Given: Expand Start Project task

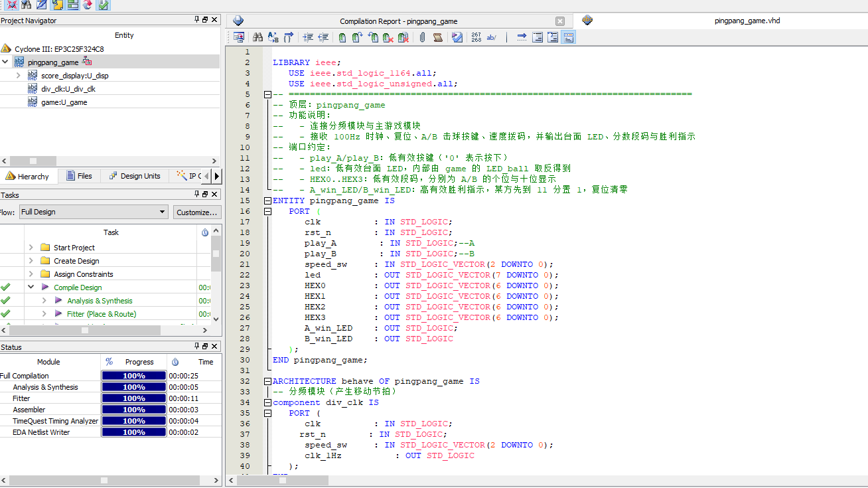Looking at the screenshot, I should coord(31,247).
